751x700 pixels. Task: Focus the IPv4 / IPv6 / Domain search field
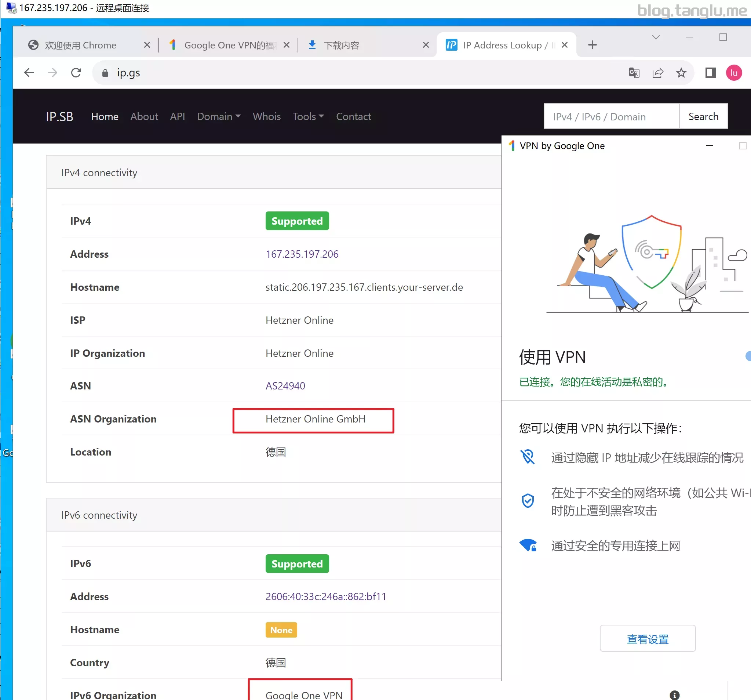[x=611, y=116]
